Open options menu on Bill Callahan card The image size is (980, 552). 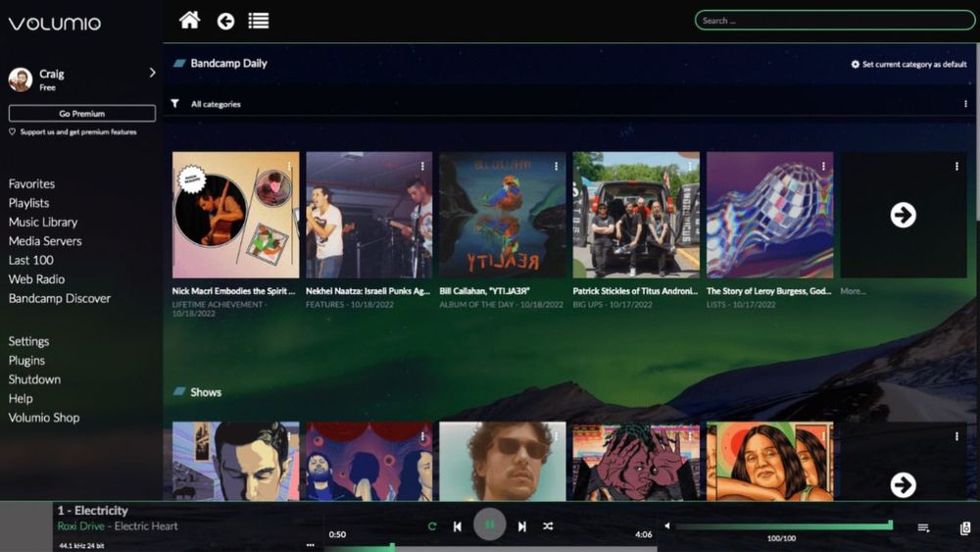click(557, 167)
